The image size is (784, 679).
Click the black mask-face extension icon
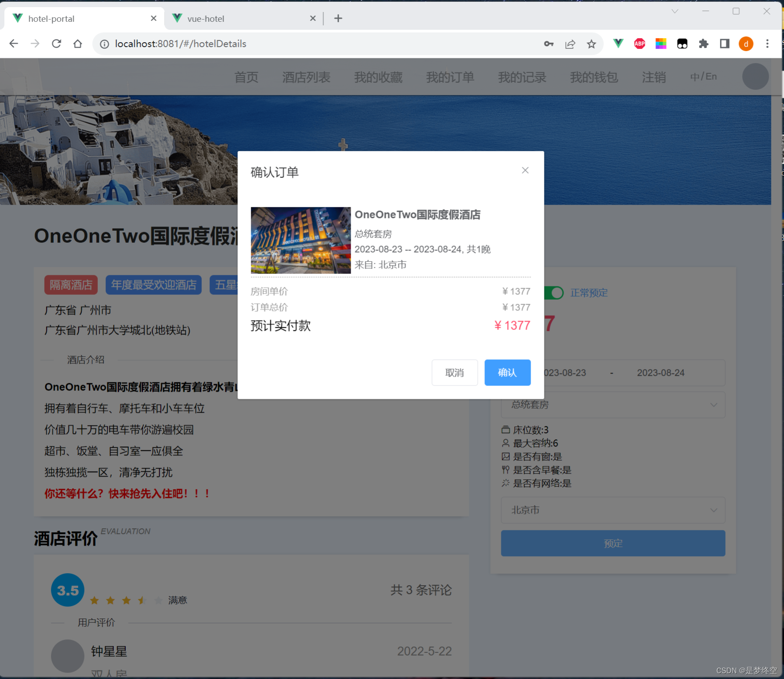(682, 44)
